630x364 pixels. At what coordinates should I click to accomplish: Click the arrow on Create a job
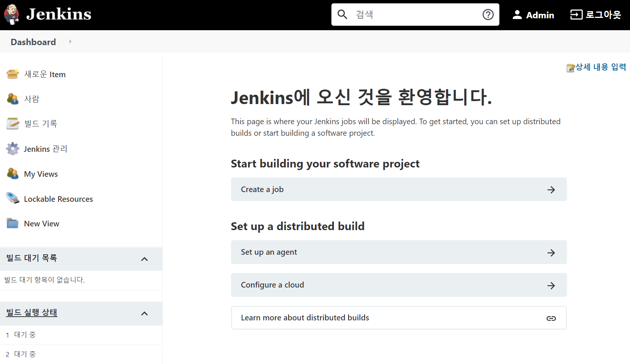pyautogui.click(x=551, y=189)
